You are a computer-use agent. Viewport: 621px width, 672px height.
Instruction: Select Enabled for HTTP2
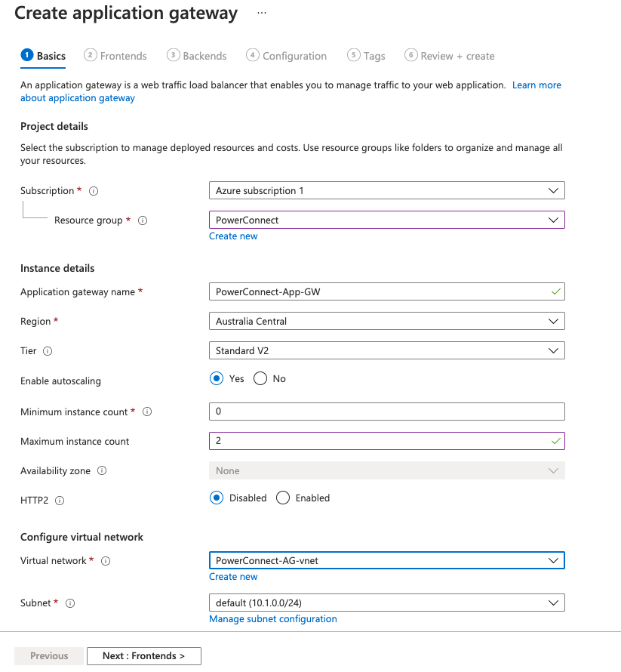pyautogui.click(x=284, y=498)
